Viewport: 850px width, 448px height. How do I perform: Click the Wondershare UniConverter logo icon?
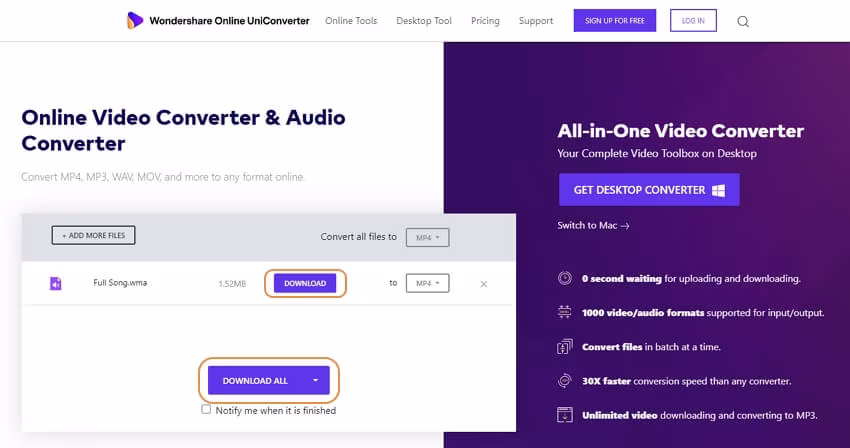(x=134, y=21)
